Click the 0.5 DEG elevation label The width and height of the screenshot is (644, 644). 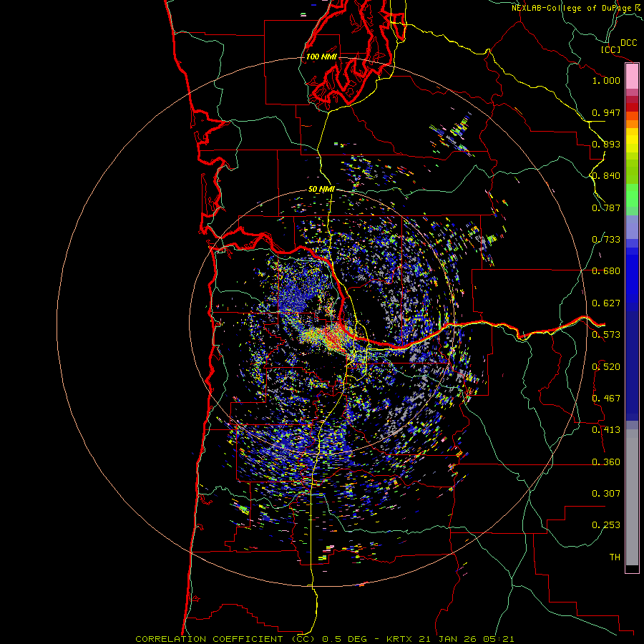[346, 639]
